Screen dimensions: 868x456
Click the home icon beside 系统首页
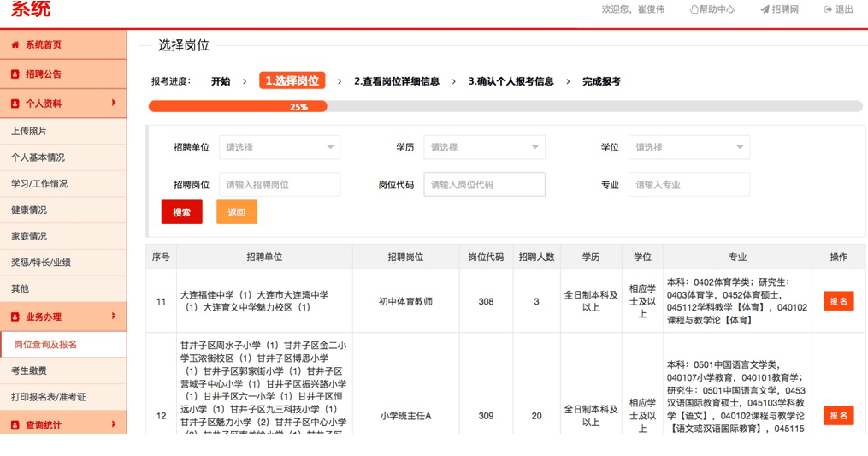click(x=15, y=44)
